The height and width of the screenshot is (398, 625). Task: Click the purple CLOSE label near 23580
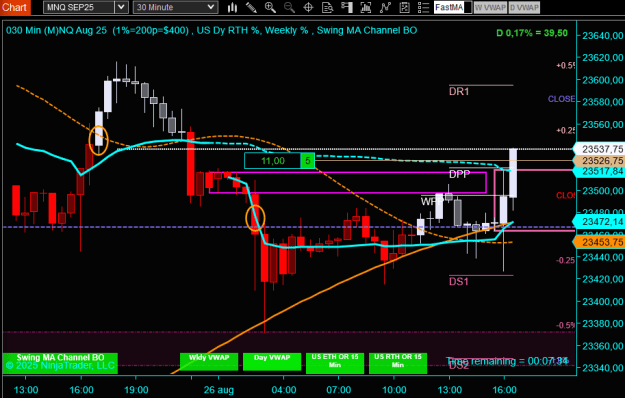point(561,99)
